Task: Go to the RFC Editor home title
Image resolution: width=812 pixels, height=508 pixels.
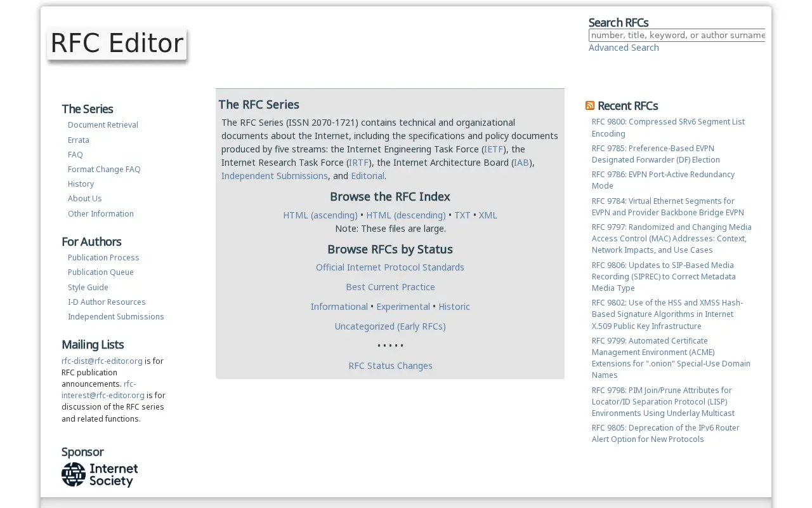Action: [117, 43]
